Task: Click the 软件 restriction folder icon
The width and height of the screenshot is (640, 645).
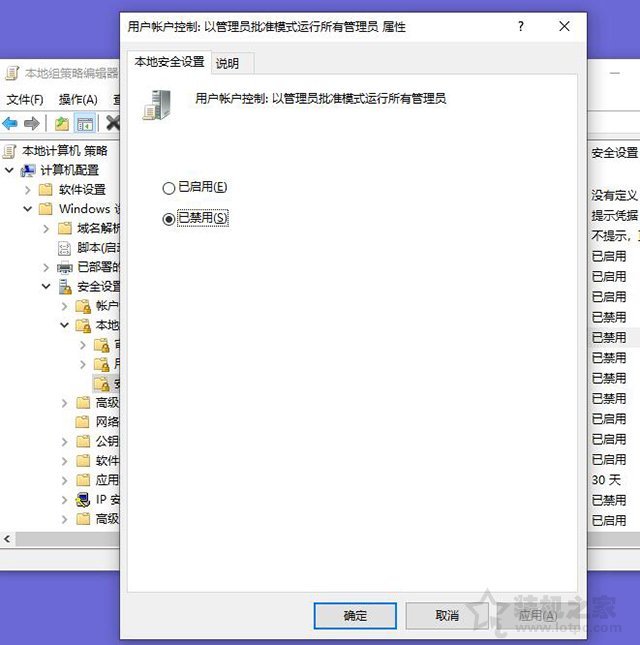Action: 83,461
